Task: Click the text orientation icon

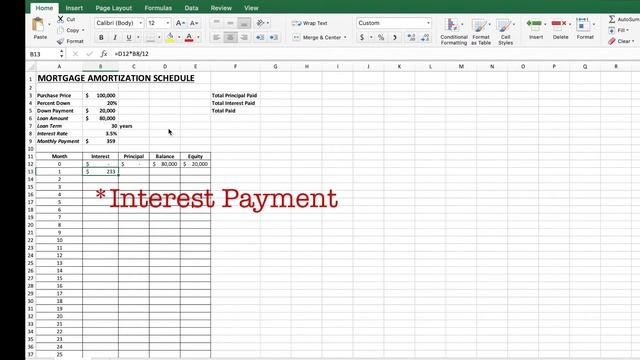Action: (260, 23)
